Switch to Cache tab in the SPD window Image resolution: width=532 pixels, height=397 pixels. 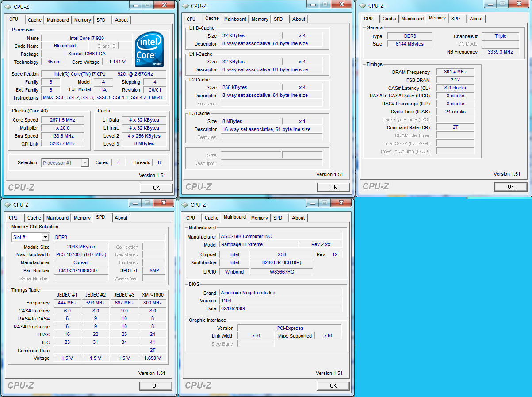coord(34,218)
